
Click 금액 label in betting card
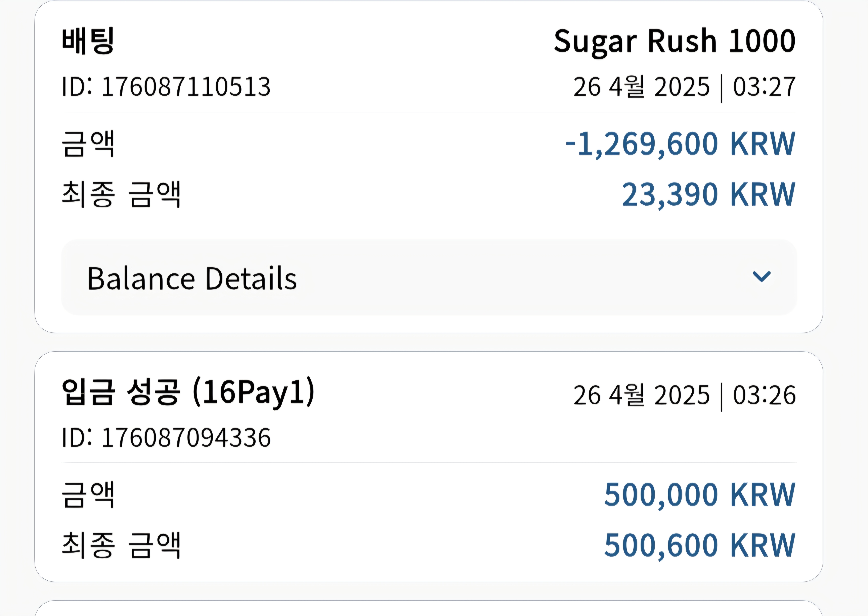(x=88, y=144)
